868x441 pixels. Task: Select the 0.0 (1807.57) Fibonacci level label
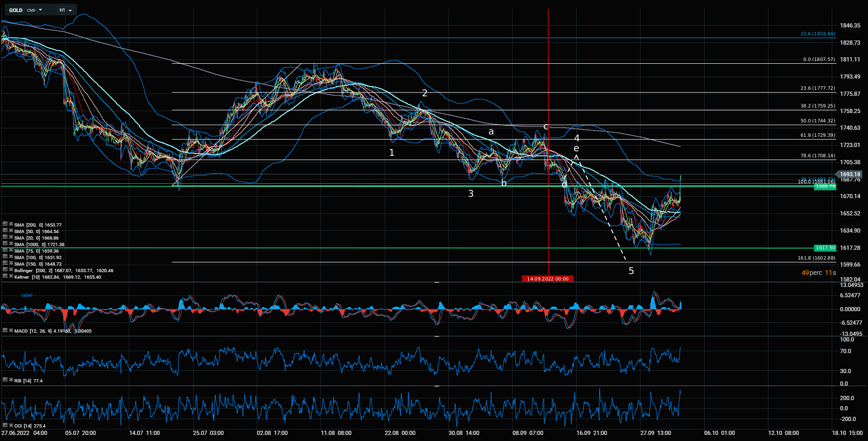[819, 60]
